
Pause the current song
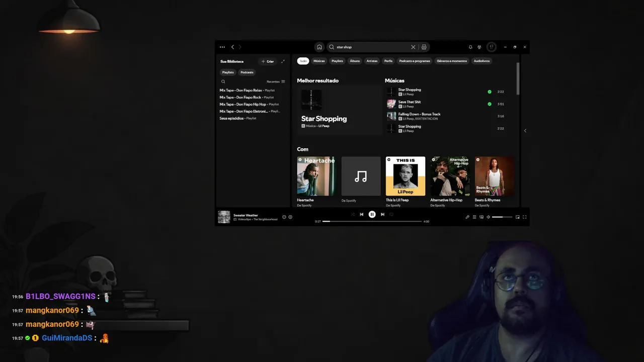pos(372,214)
